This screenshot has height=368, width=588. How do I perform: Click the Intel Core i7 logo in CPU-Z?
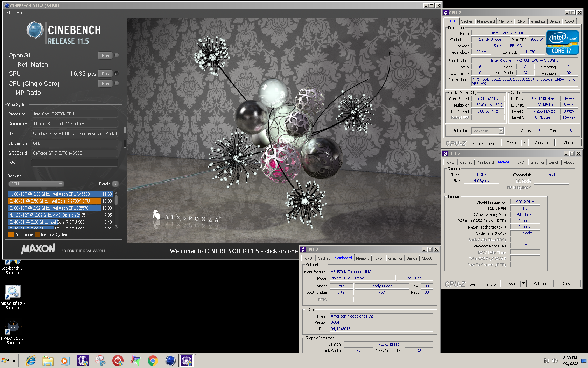pos(562,42)
